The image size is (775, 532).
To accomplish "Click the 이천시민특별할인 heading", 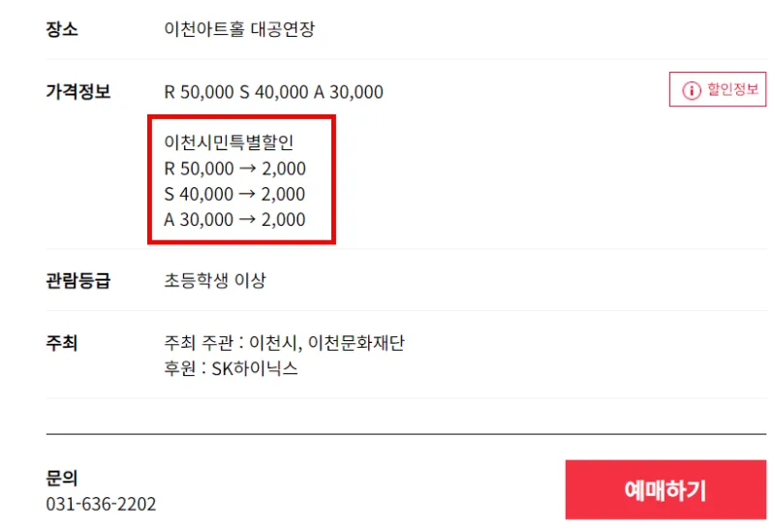I will [229, 142].
